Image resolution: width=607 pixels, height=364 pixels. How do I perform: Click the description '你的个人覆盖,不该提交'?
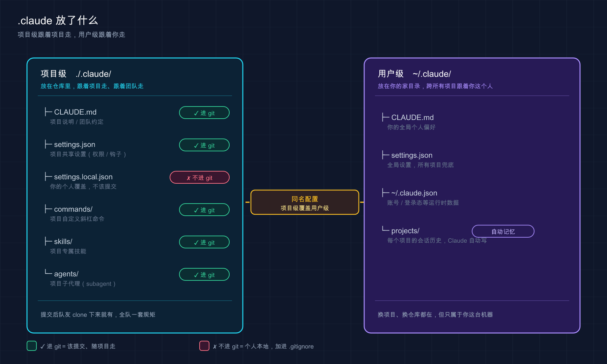[x=83, y=187]
